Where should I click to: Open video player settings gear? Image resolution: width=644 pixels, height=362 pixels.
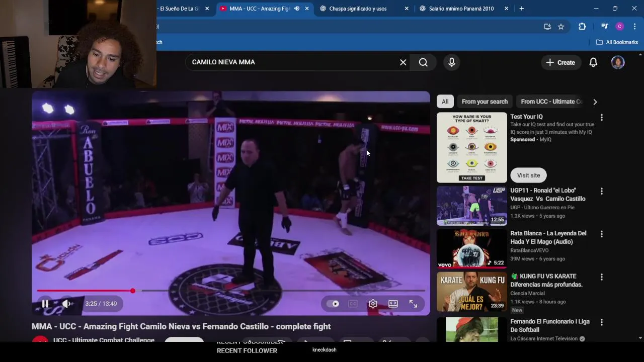pyautogui.click(x=373, y=304)
